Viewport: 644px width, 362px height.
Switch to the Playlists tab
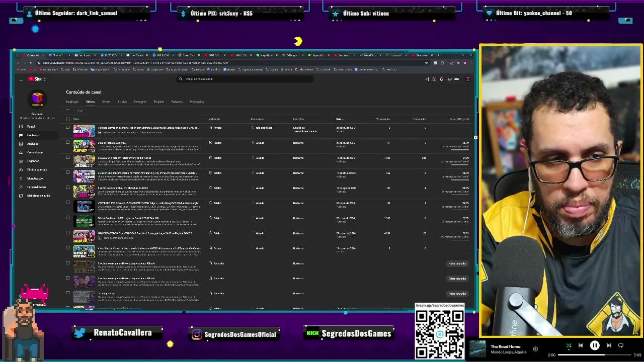159,102
